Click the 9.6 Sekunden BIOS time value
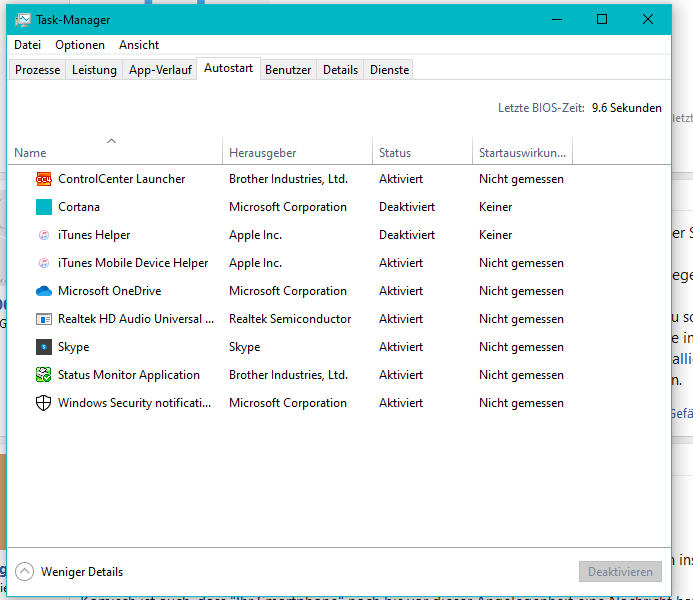Viewport: 693px width, 600px height. [627, 108]
